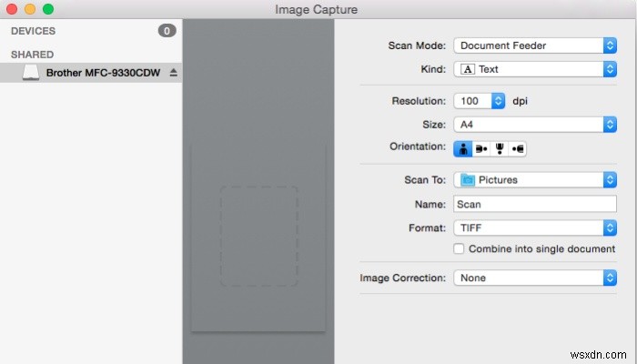637x364 pixels.
Task: Select the rotated-right landscape orientation icon
Action: coord(517,149)
